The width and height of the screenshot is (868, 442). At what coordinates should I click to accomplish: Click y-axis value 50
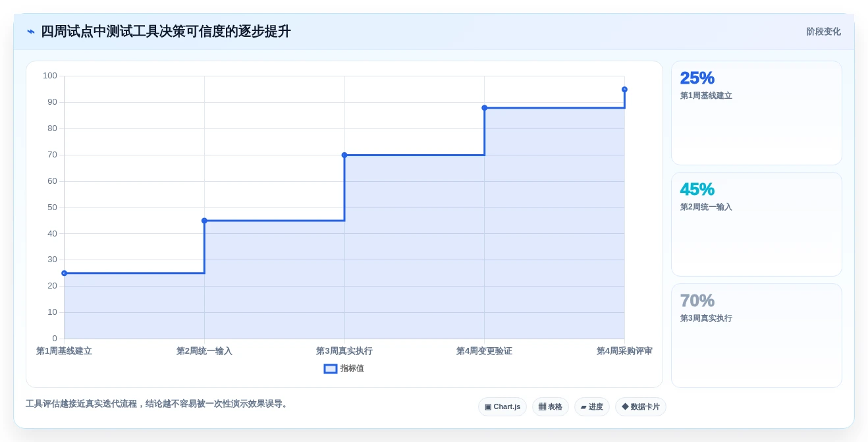52,207
